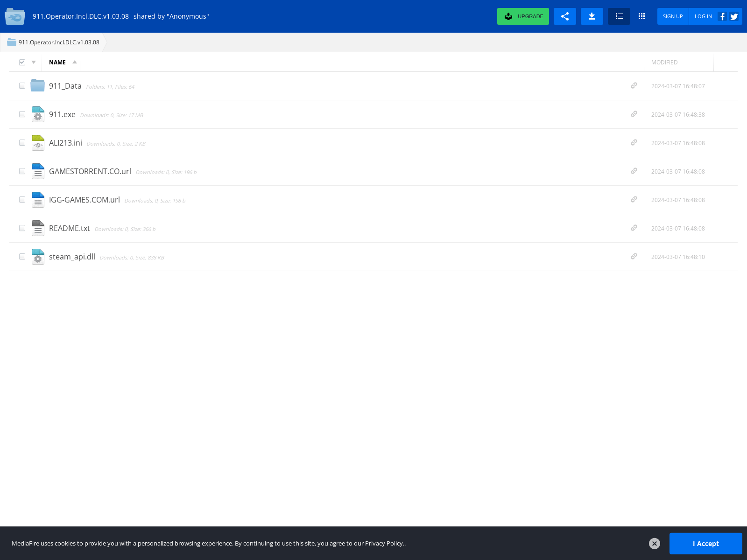Check the box for GAMESTORRENT.CO.url

[x=22, y=171]
